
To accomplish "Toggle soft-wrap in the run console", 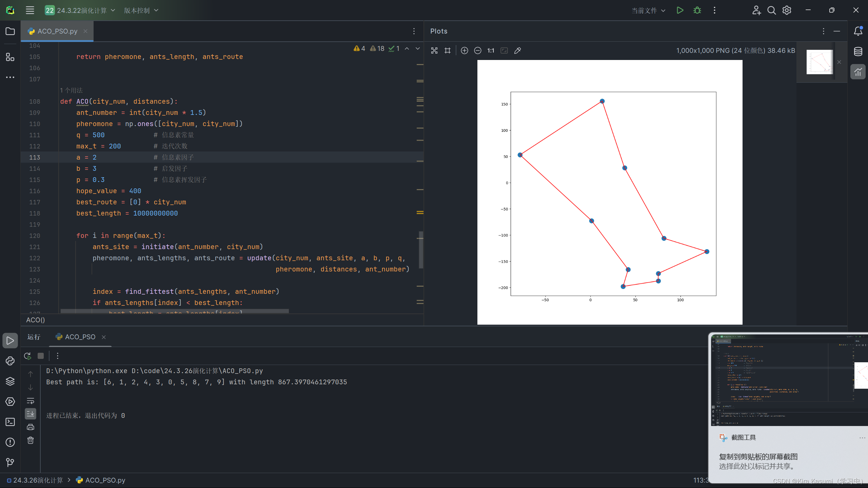I will (31, 401).
